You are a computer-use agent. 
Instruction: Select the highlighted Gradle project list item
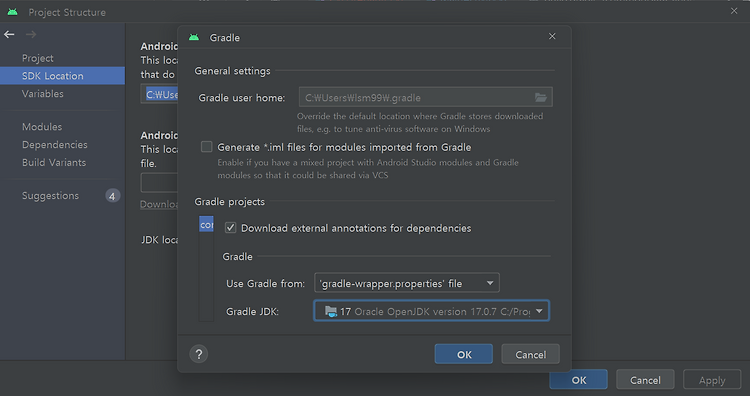[206, 224]
